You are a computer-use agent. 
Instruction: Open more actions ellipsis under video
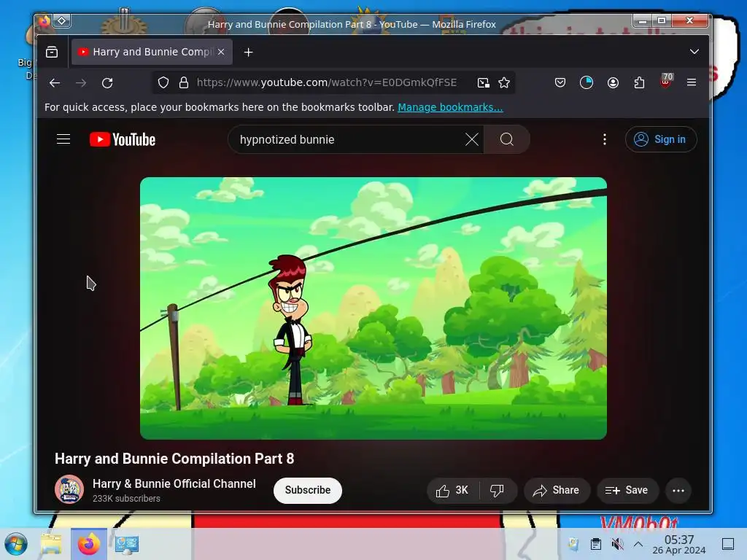click(x=678, y=491)
